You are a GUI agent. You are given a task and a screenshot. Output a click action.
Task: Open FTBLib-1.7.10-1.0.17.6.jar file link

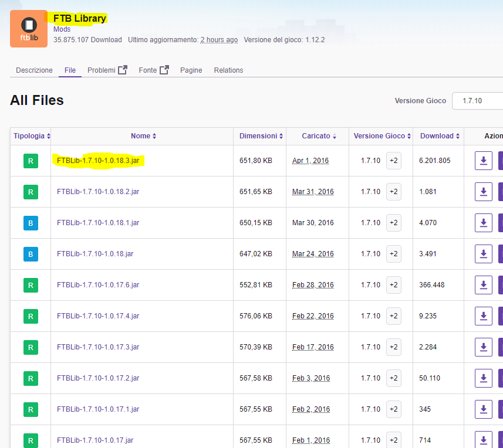click(98, 285)
